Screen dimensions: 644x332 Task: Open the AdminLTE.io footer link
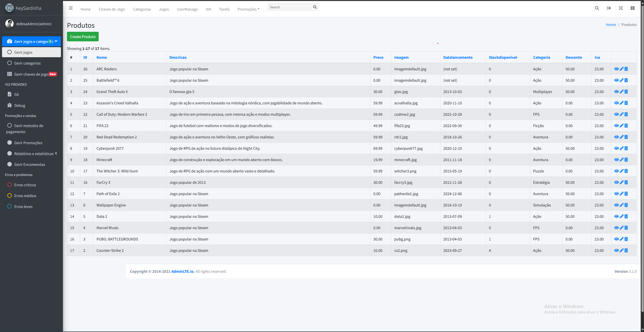tap(183, 271)
